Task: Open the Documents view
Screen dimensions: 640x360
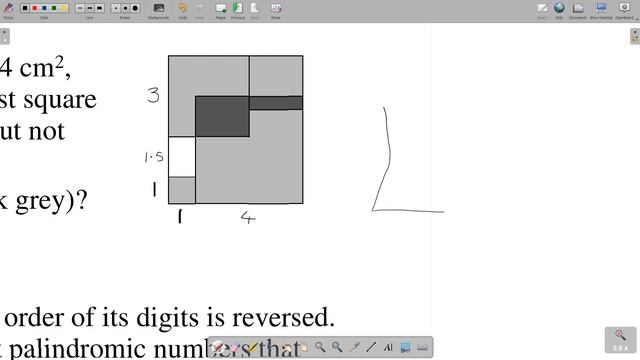Action: pos(578,10)
